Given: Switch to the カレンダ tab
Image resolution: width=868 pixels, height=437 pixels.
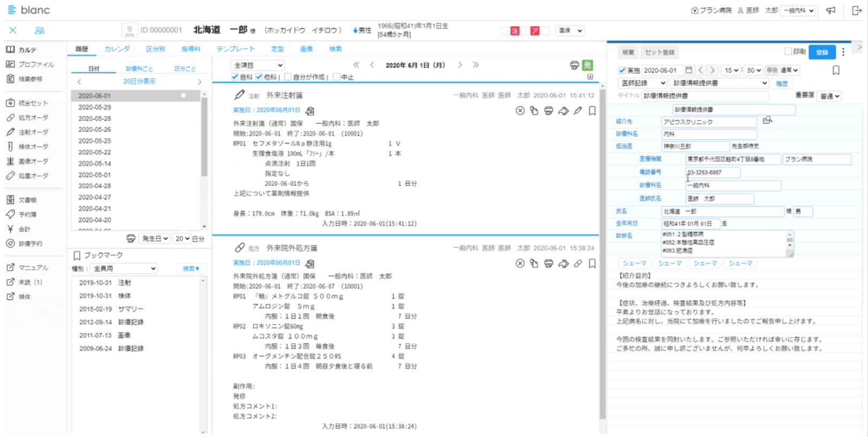Looking at the screenshot, I should (117, 49).
